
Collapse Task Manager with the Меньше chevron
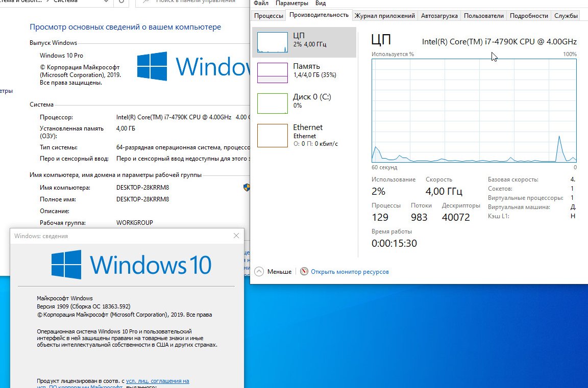[259, 272]
